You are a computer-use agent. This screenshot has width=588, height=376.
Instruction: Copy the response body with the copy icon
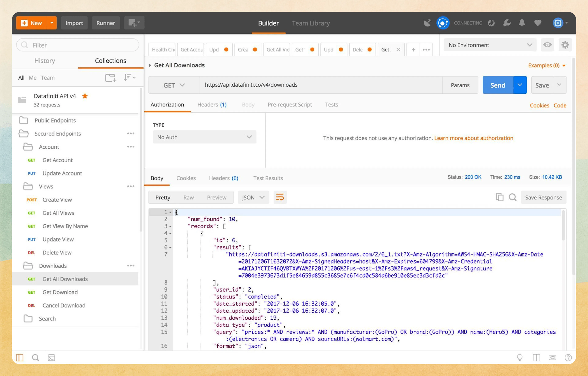pos(499,197)
